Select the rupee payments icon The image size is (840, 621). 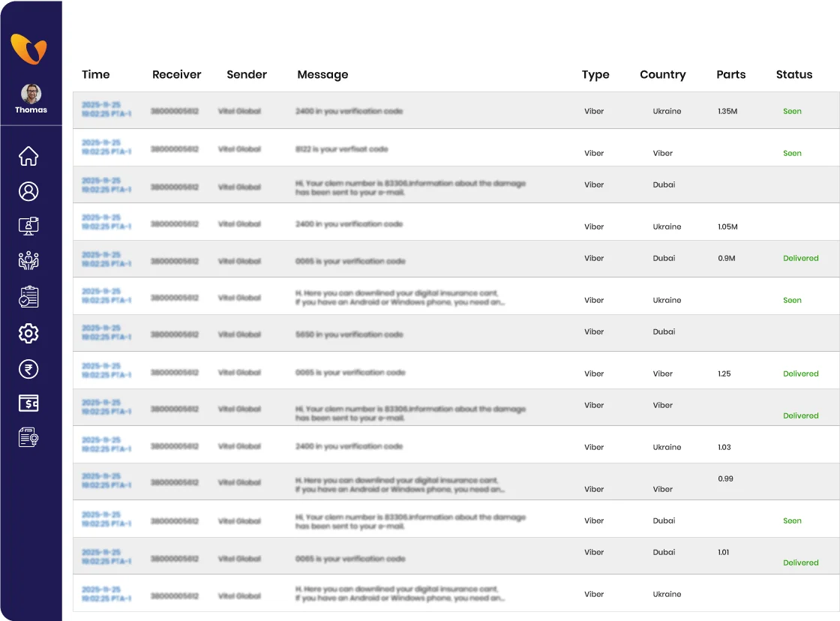pyautogui.click(x=28, y=368)
